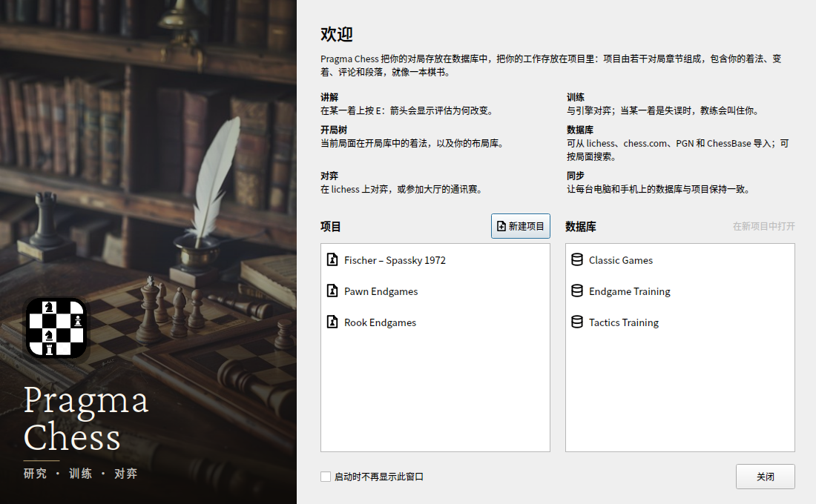Click the 新建项目 button
Screen dimensions: 816x504
pyautogui.click(x=521, y=226)
